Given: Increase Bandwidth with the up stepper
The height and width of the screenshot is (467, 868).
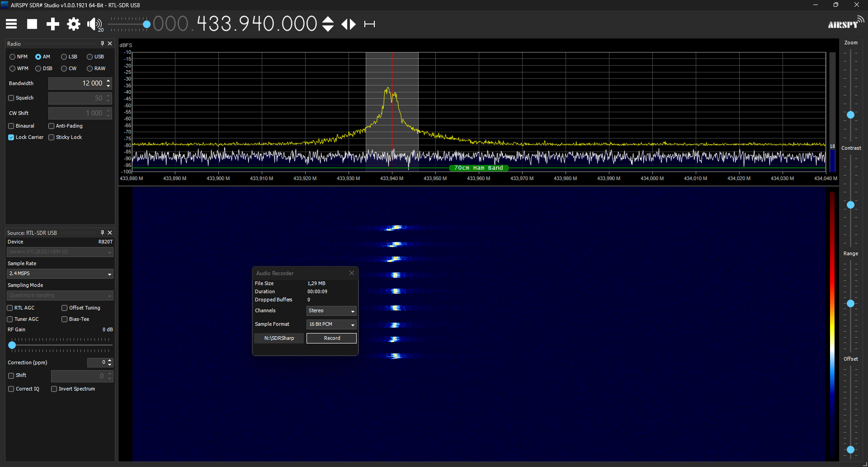Looking at the screenshot, I should pos(108,81).
